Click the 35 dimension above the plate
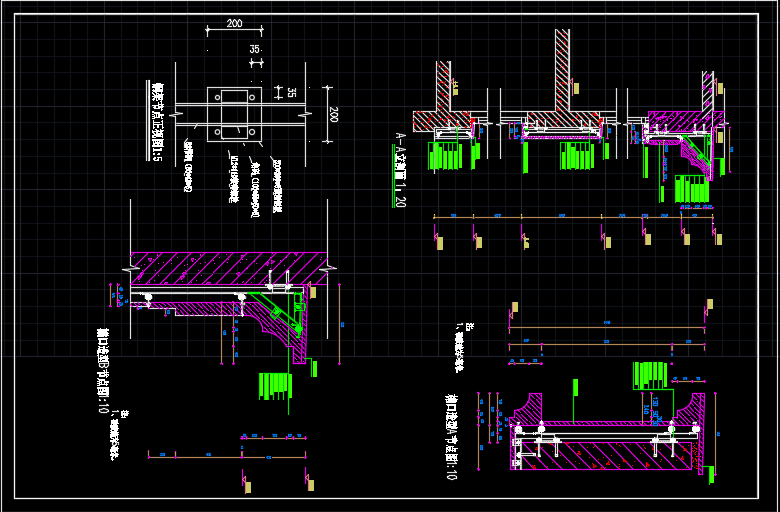This screenshot has width=780, height=512. [x=255, y=48]
